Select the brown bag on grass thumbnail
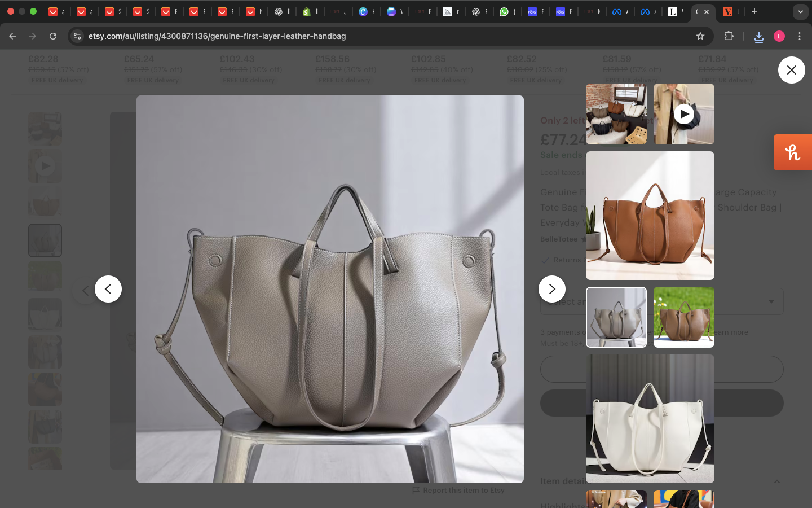This screenshot has height=508, width=812. pos(684,317)
